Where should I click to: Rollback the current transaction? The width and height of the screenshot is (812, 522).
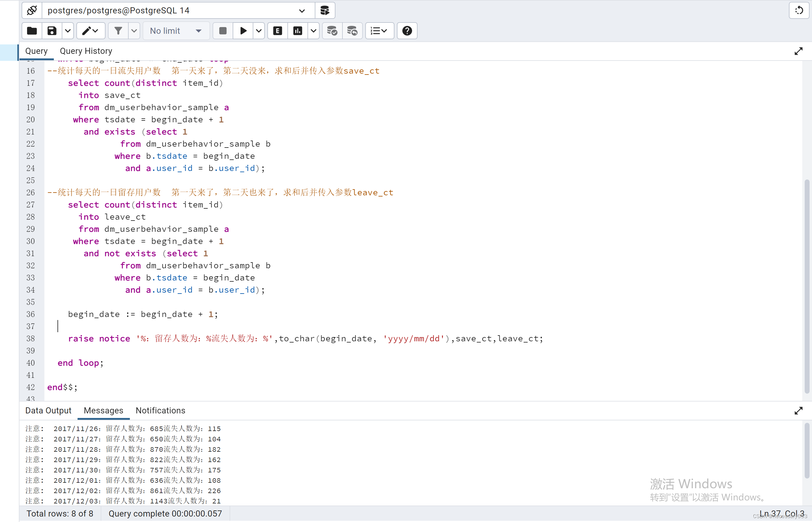352,30
